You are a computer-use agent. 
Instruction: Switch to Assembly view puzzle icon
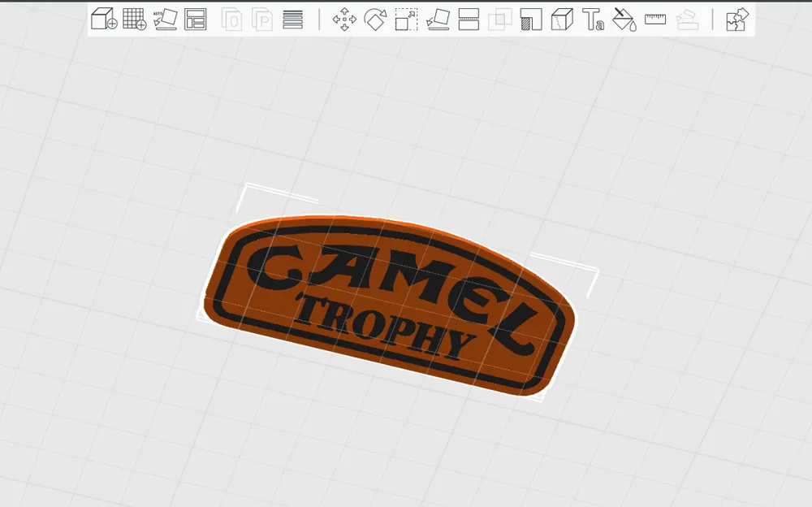pos(736,19)
